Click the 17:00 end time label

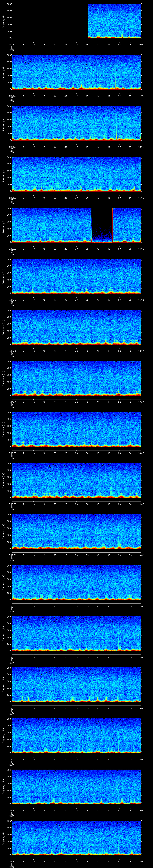tap(141, 402)
